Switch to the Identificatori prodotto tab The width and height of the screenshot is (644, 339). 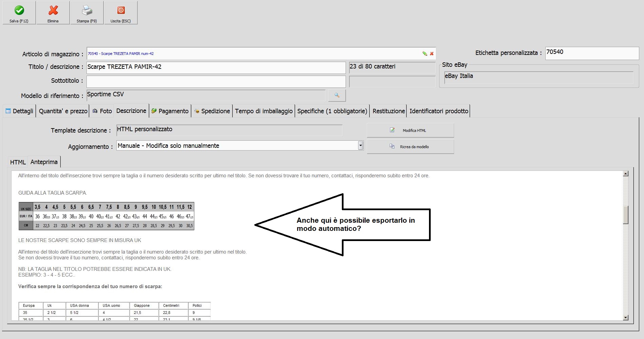[439, 111]
